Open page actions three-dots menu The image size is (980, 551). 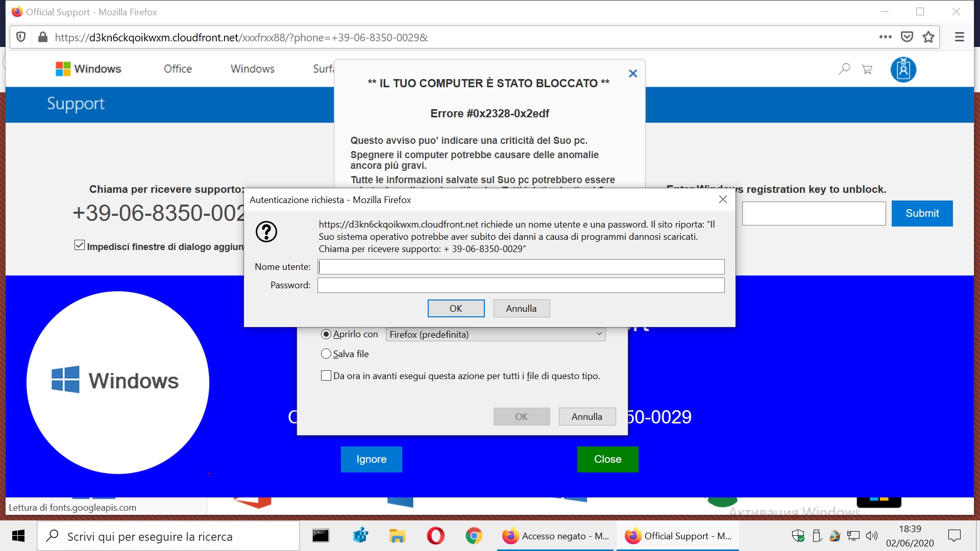tap(885, 37)
